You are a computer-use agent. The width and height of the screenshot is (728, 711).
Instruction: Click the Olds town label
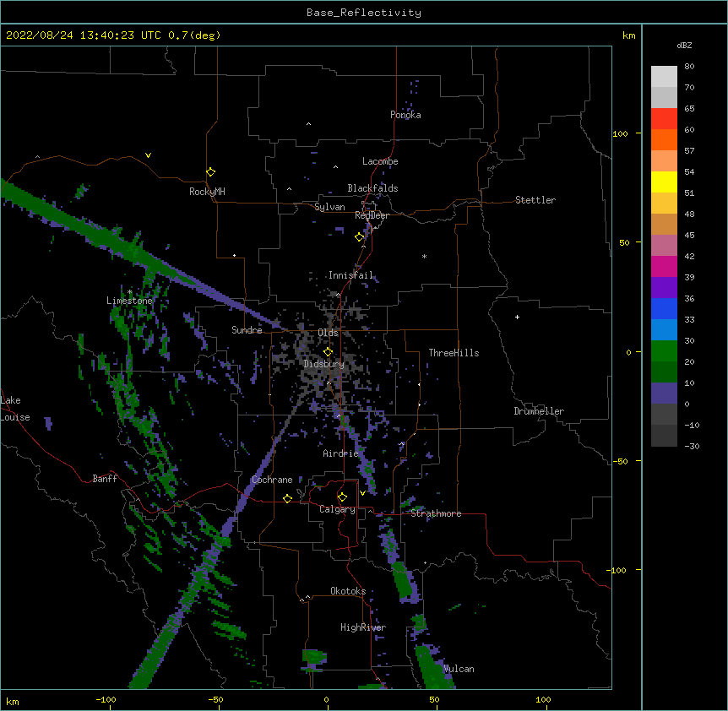click(328, 333)
